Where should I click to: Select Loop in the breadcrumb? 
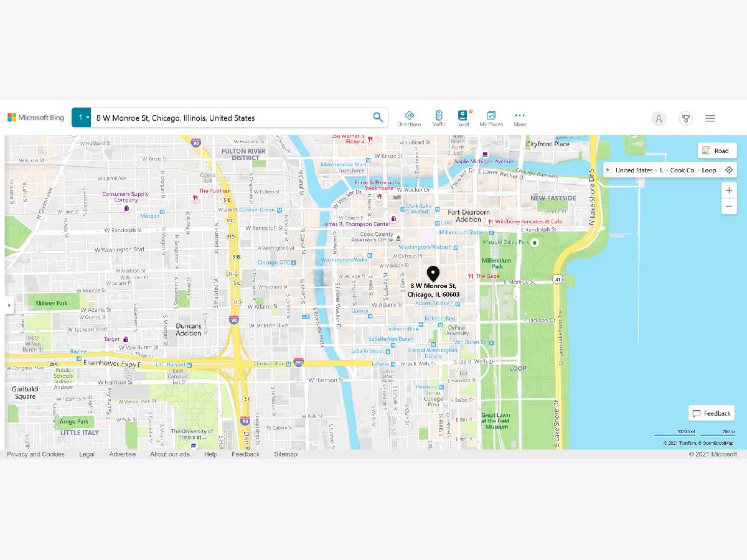point(709,170)
